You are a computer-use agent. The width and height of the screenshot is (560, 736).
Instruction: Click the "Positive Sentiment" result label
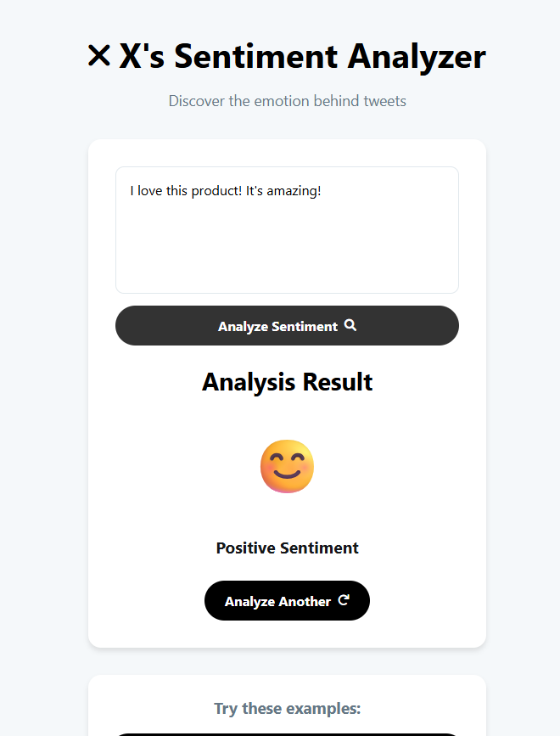click(x=287, y=548)
